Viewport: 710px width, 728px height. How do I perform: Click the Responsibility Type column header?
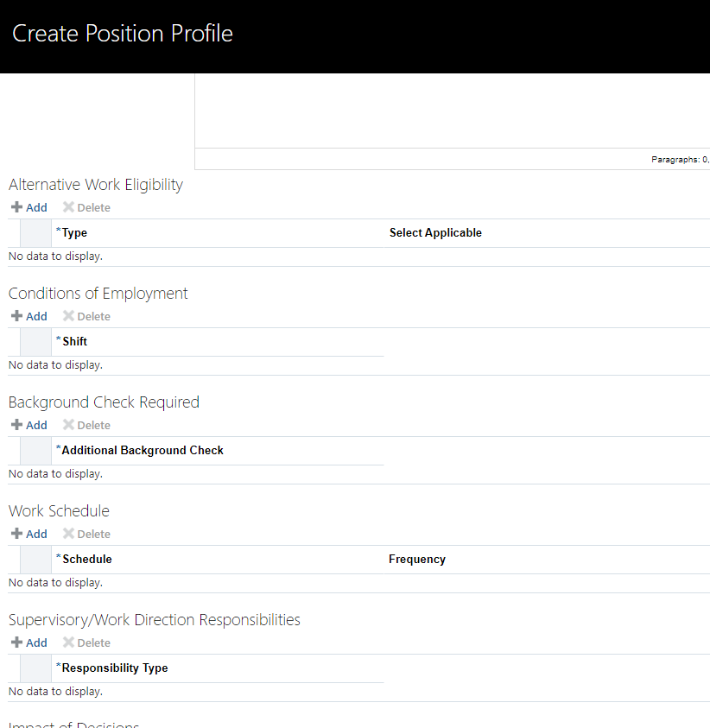tap(111, 668)
